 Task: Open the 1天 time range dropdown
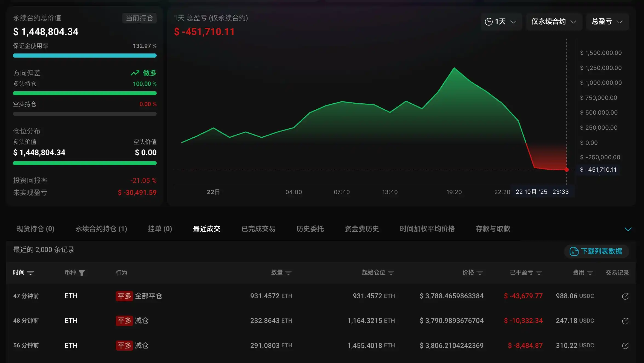(501, 22)
